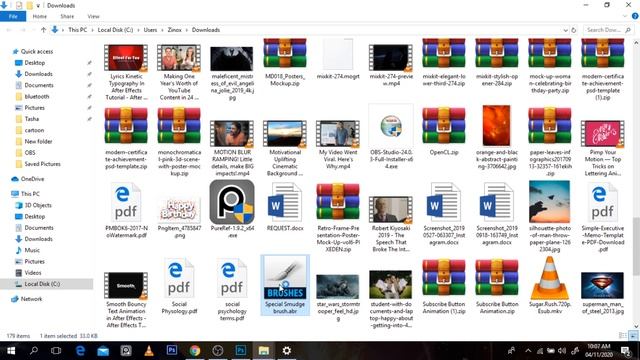
Task: Select mock-up-woman-celebrating-birthday-party zip
Action: click(x=550, y=66)
